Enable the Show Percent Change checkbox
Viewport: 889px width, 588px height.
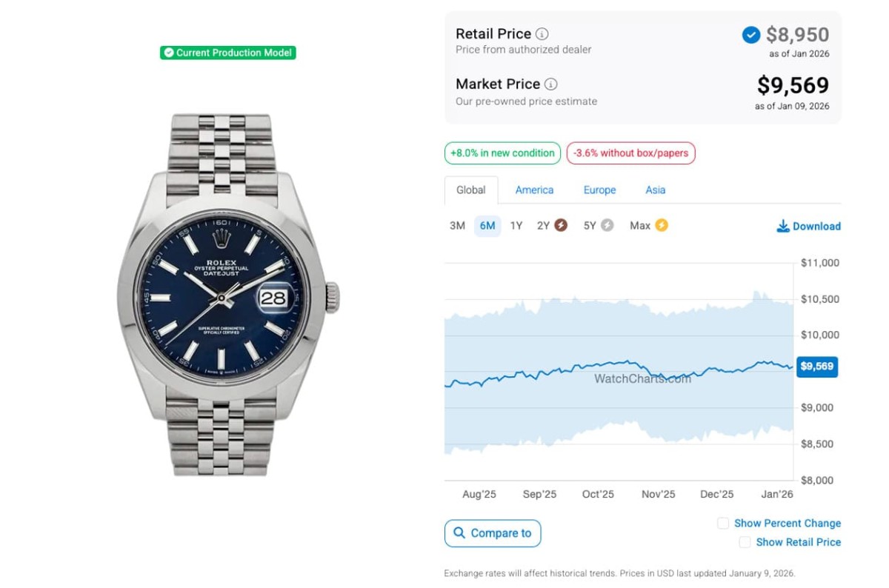click(x=723, y=524)
